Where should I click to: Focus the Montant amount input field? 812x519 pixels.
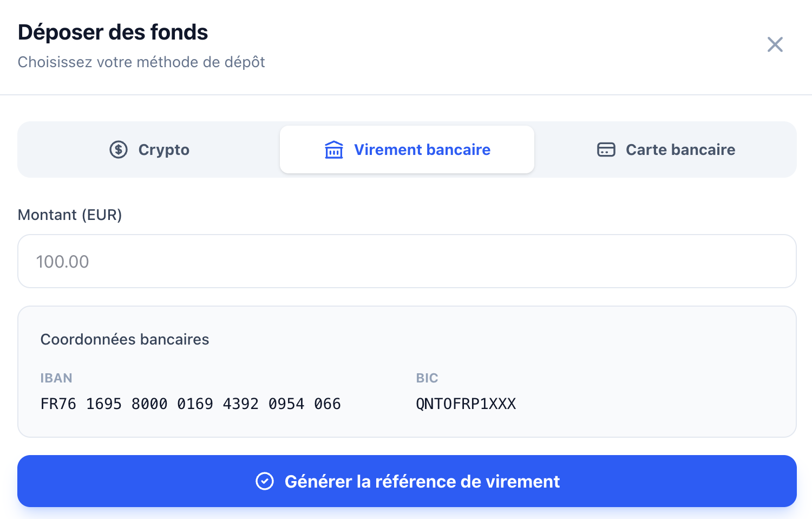[x=407, y=261]
